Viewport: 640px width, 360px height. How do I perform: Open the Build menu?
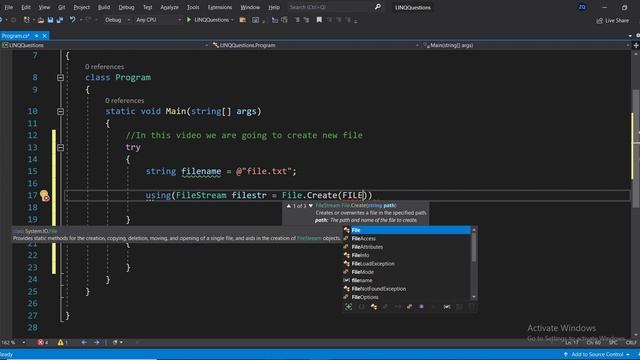(x=104, y=7)
